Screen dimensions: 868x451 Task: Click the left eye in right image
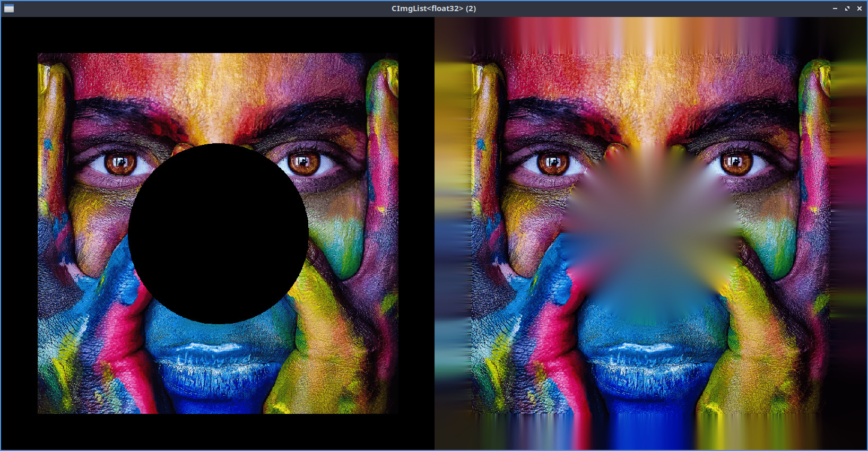click(553, 163)
